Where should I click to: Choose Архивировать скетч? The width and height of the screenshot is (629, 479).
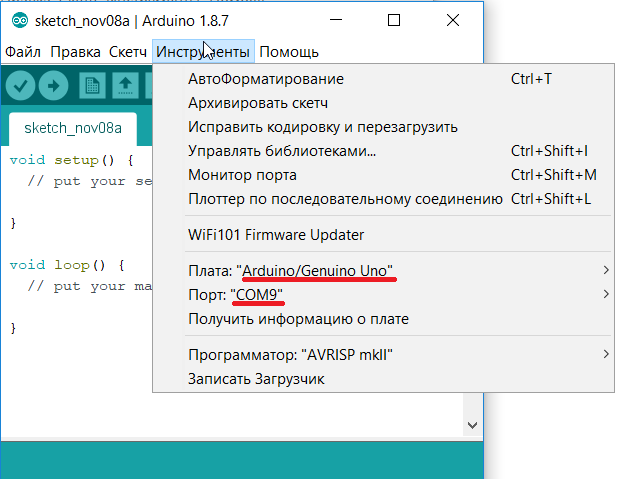[x=383, y=103]
